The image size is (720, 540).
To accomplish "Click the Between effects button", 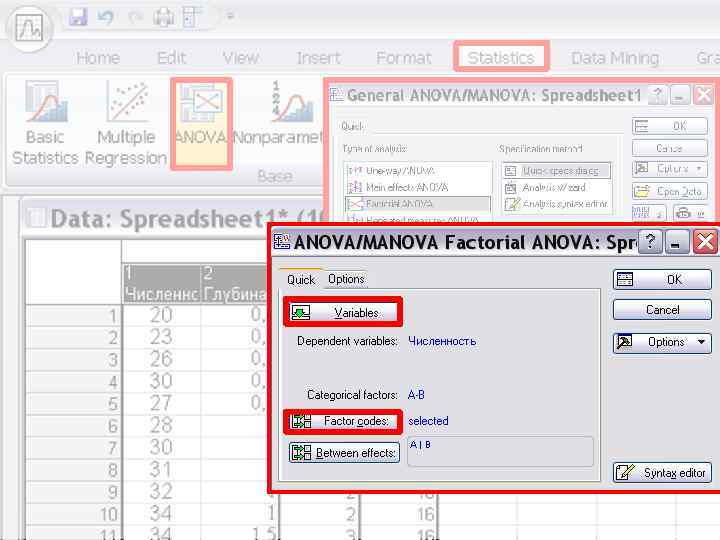I will click(x=344, y=453).
